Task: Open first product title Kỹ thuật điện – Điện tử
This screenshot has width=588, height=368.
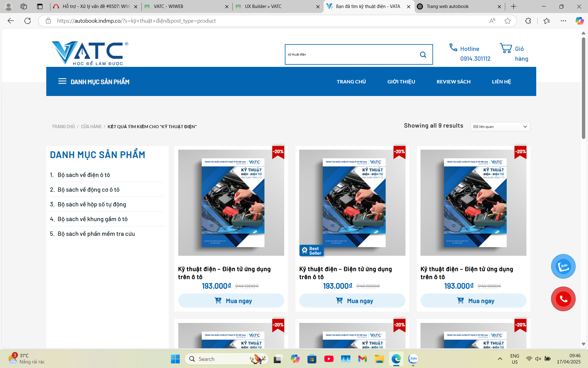Action: pyautogui.click(x=224, y=273)
